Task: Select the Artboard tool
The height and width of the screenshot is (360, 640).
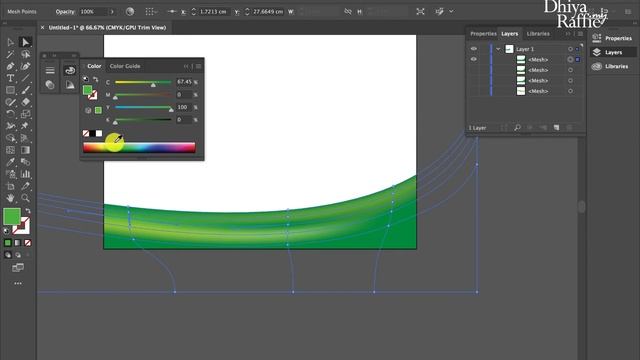Action: pyautogui.click(x=11, y=186)
